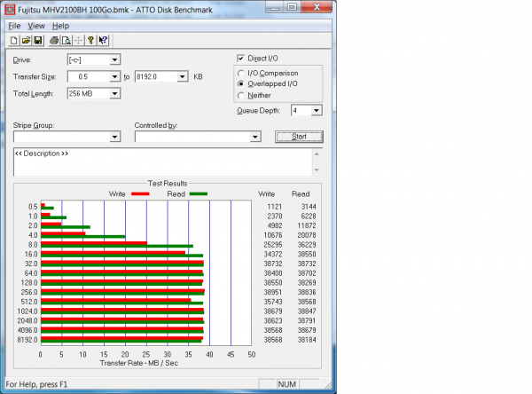
Task: Click the read value 20078
Action: [307, 235]
